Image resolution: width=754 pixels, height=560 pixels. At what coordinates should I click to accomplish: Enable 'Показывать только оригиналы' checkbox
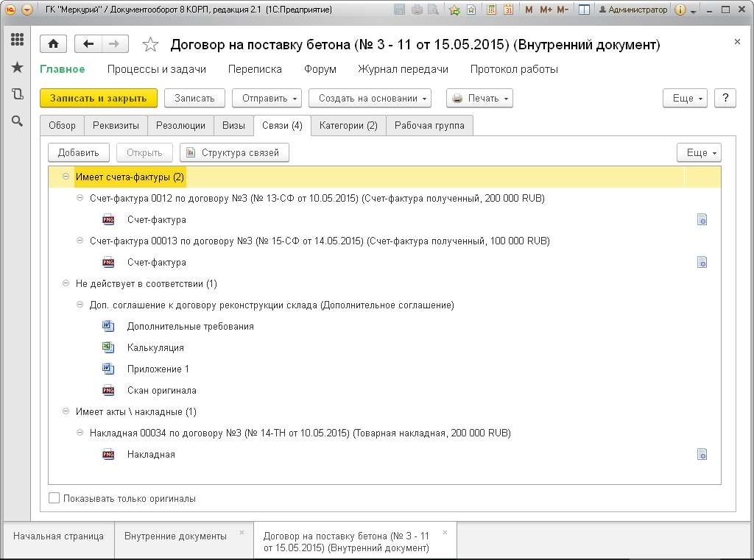pyautogui.click(x=54, y=498)
